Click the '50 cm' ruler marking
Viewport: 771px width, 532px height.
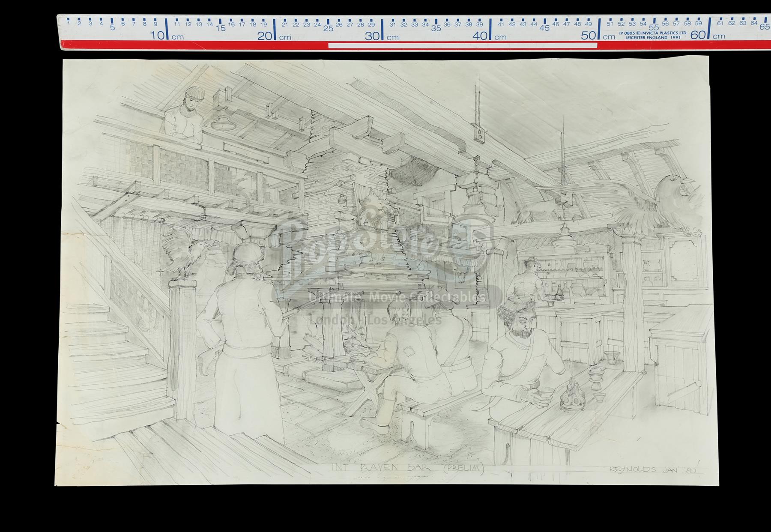(598, 36)
